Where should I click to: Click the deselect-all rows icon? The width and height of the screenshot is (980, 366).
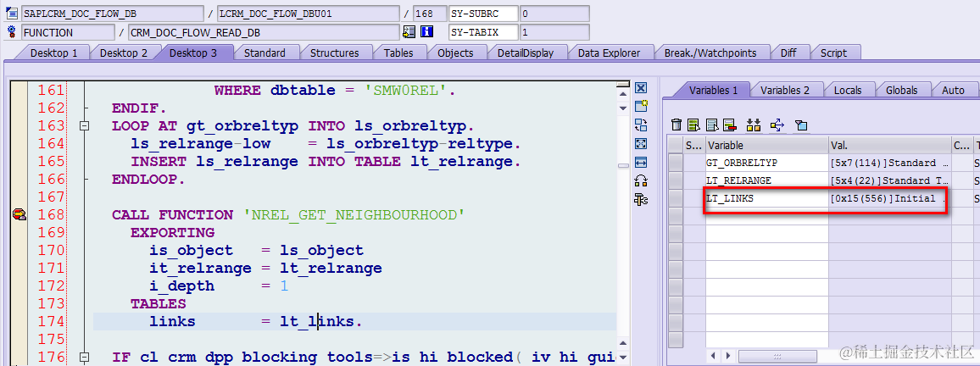tap(711, 125)
